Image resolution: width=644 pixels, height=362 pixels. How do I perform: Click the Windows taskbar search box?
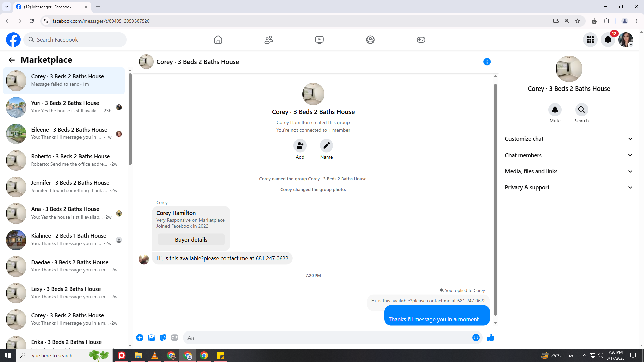pos(64,355)
